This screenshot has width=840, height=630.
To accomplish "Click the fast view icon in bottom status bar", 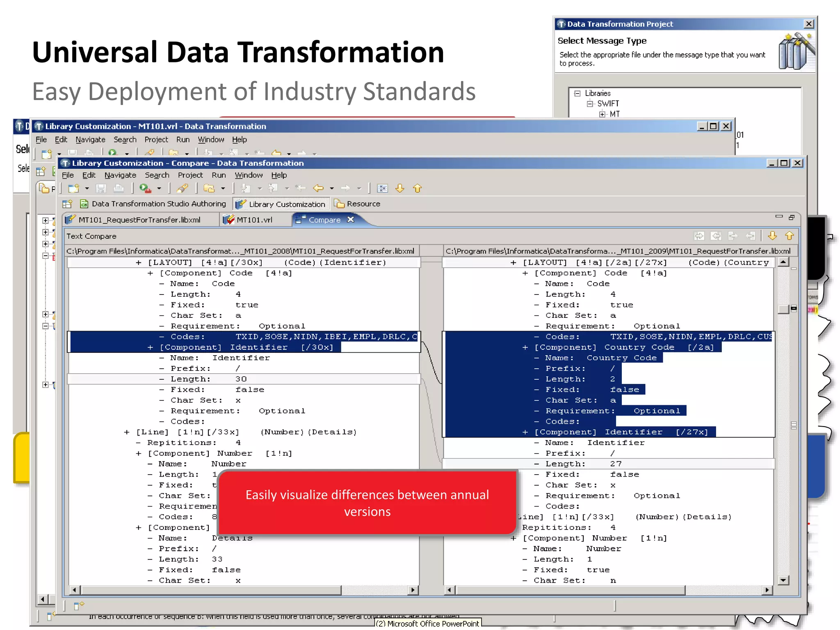I will [x=79, y=605].
